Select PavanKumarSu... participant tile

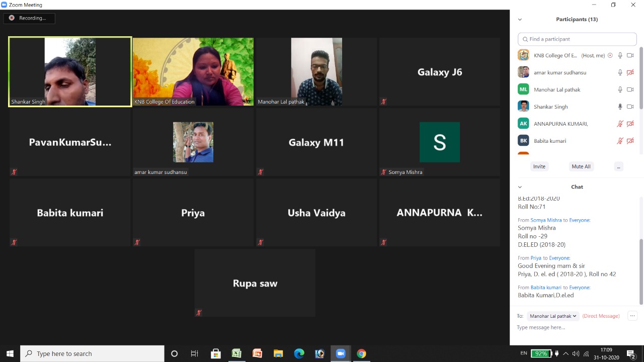click(70, 142)
